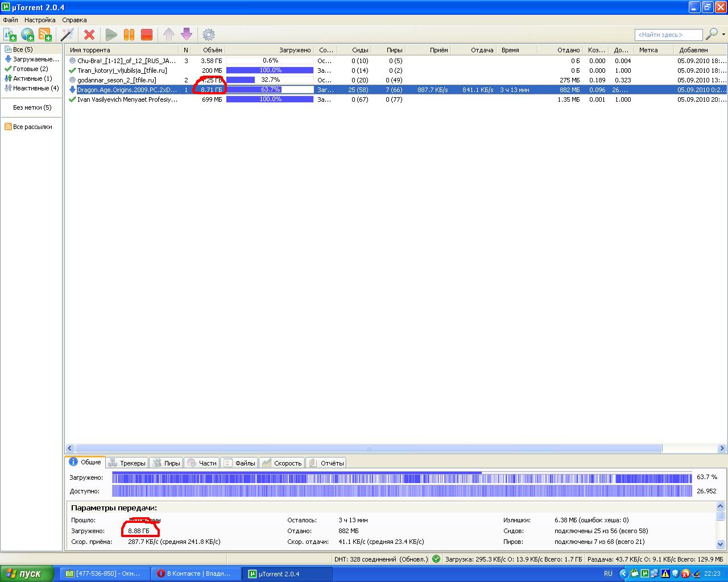Switch to the 'Общие' tab
Viewport: 728px width, 582px height.
pos(85,462)
